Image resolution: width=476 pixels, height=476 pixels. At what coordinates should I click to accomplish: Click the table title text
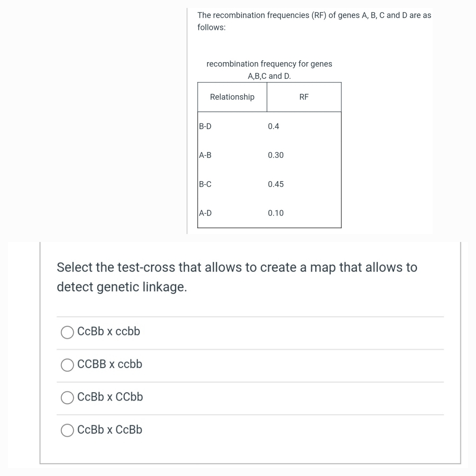pyautogui.click(x=269, y=70)
